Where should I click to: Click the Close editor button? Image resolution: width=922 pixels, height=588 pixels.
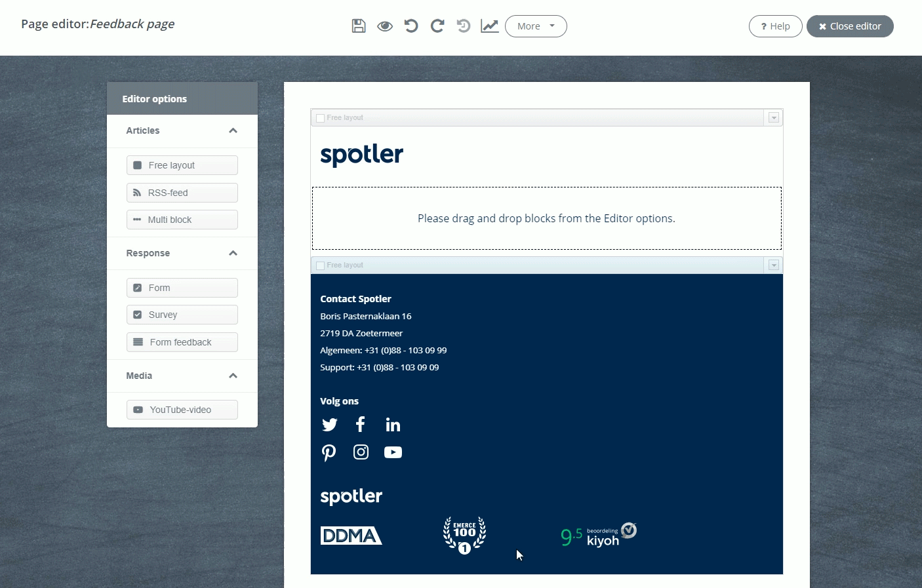click(850, 26)
